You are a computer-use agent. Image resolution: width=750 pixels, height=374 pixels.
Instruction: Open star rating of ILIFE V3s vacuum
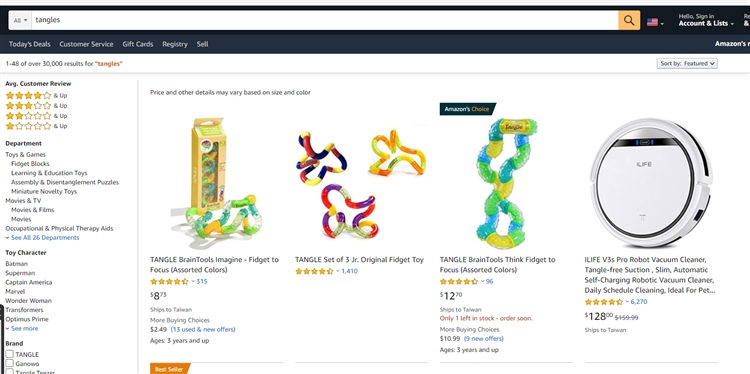(x=607, y=302)
